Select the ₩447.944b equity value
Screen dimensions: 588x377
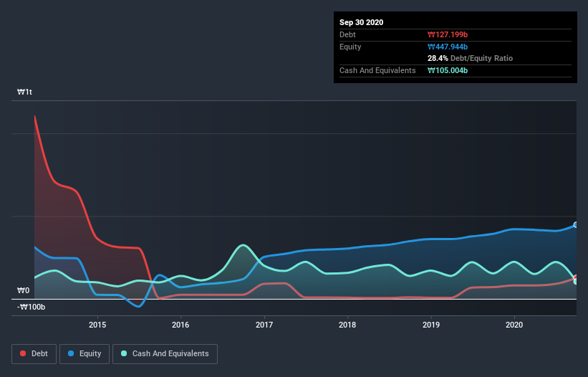[x=448, y=47]
